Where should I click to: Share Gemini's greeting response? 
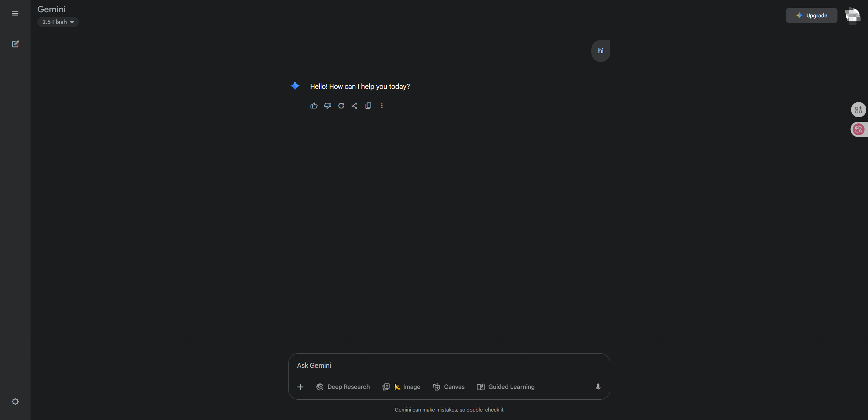pyautogui.click(x=354, y=106)
